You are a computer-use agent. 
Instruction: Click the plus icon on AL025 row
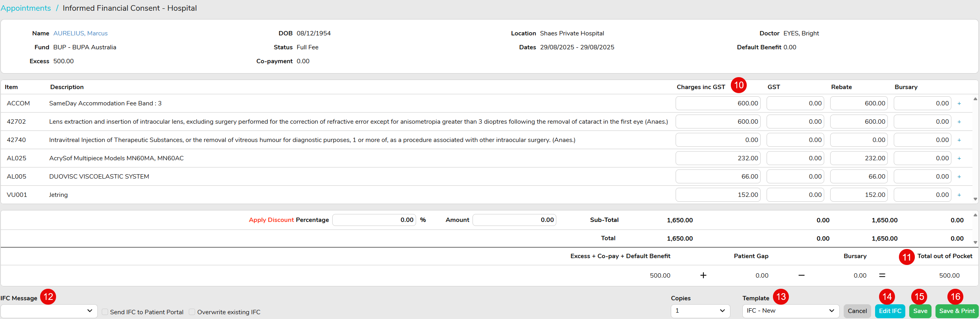(959, 158)
